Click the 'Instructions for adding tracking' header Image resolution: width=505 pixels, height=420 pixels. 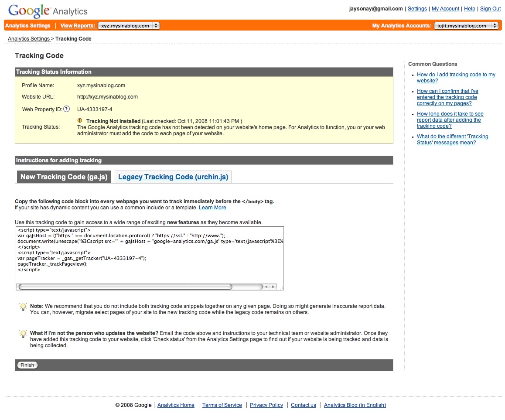pyautogui.click(x=204, y=160)
